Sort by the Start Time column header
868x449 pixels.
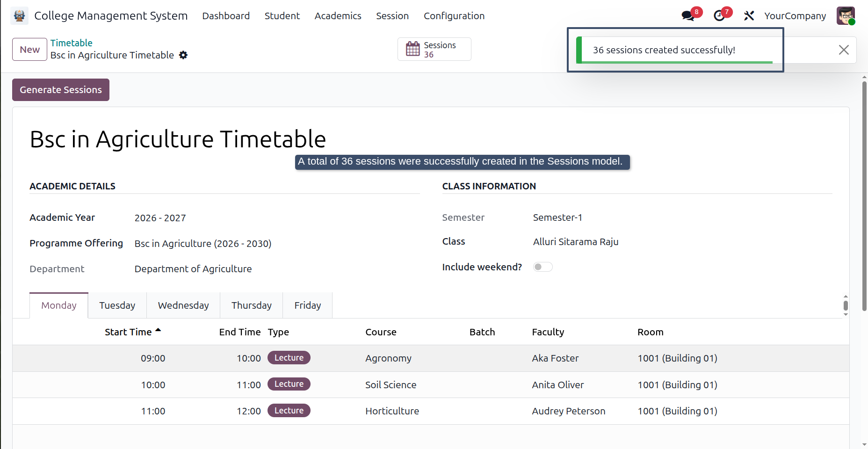click(x=133, y=332)
